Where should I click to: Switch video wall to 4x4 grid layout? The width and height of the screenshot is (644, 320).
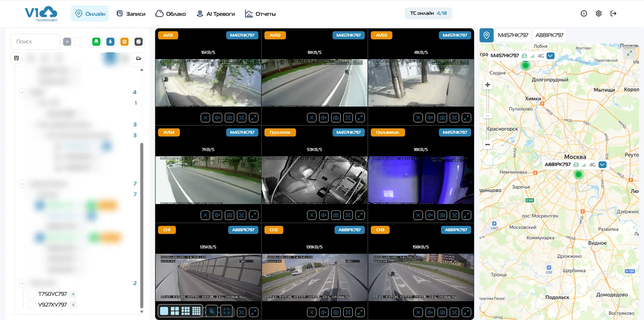(196, 311)
